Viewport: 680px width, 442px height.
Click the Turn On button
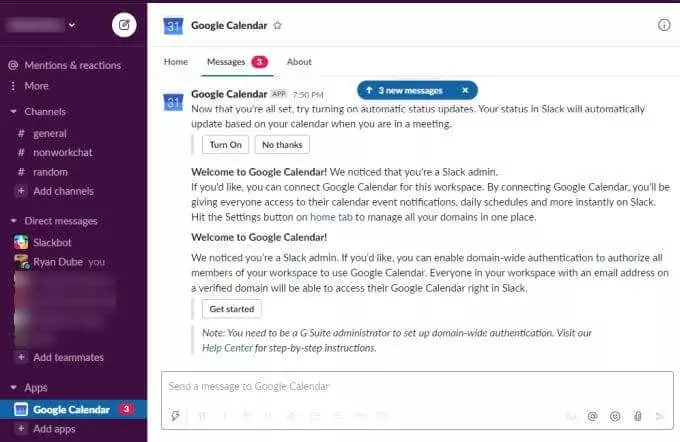(226, 144)
